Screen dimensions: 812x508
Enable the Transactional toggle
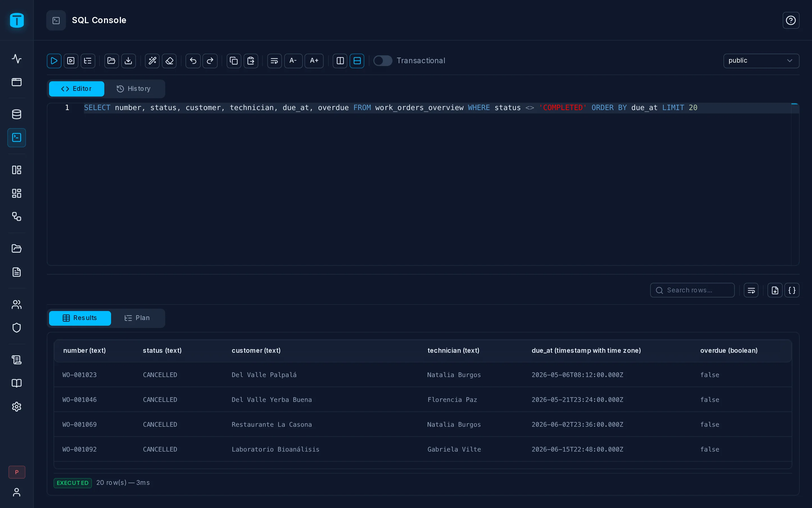click(x=383, y=61)
